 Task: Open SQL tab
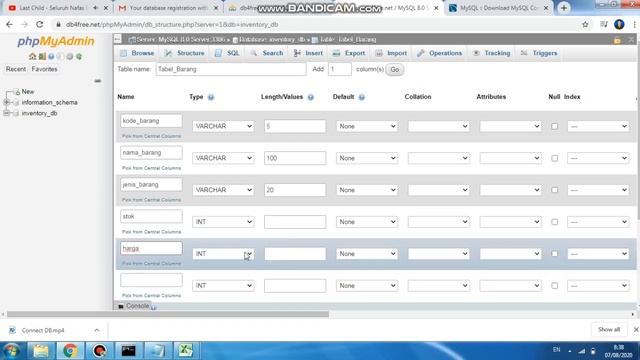(x=227, y=53)
